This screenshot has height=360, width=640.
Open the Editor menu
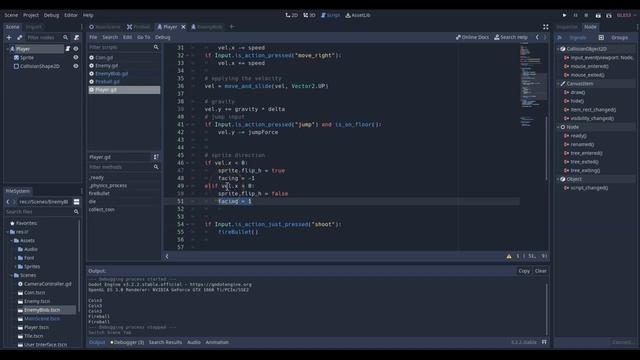(71, 15)
